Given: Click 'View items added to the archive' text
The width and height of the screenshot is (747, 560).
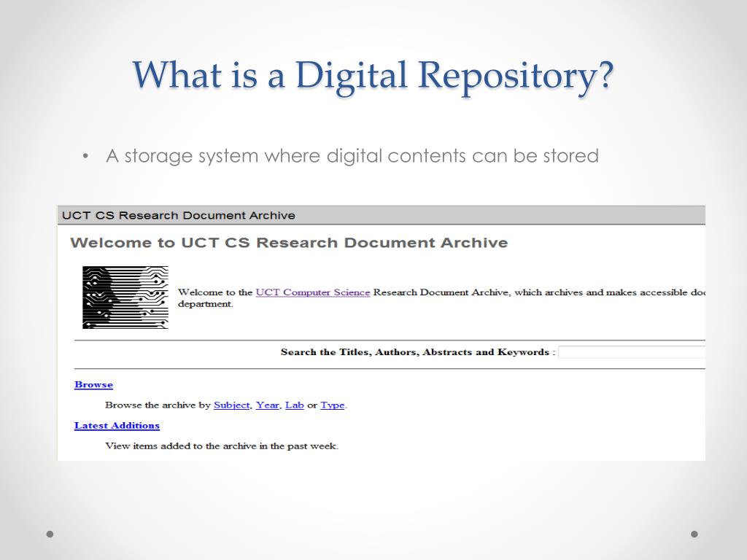Looking at the screenshot, I should click(x=181, y=446).
